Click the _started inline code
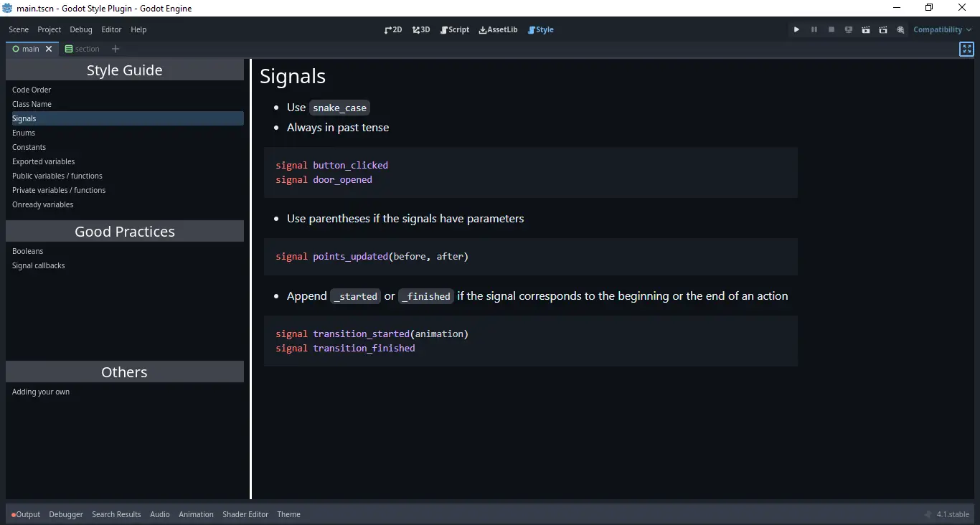 pos(355,296)
